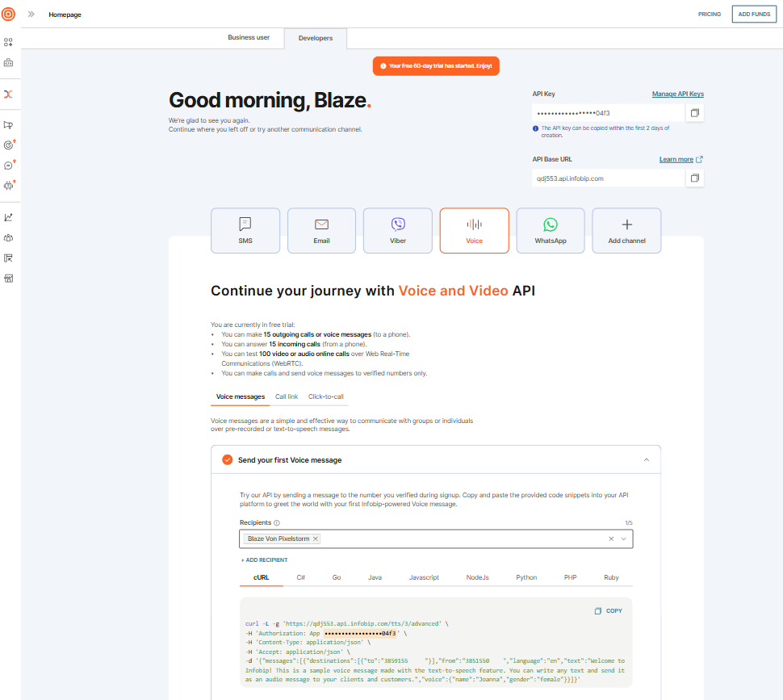The image size is (783, 700).
Task: Click COPY to copy the code snippet
Action: click(x=608, y=611)
